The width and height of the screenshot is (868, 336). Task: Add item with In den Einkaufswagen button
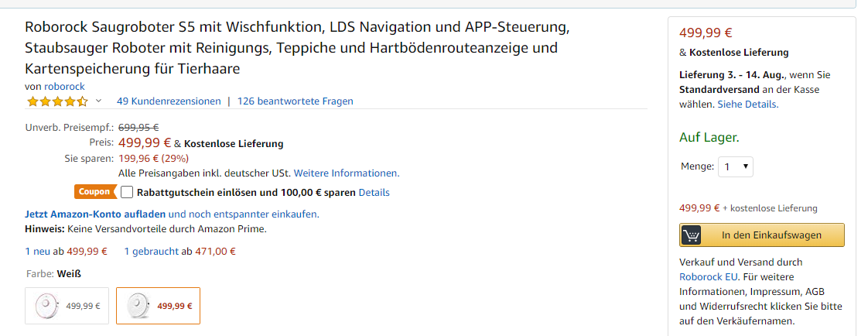(x=762, y=235)
